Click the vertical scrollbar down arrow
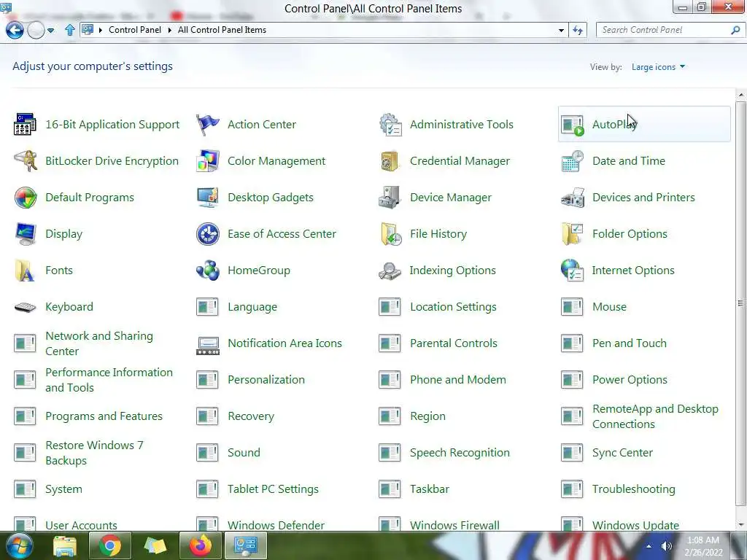Viewport: 747px width, 560px height. tap(741, 525)
